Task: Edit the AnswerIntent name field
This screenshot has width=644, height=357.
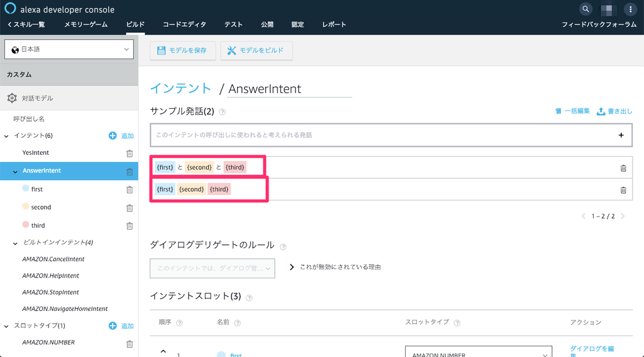Action: (x=289, y=89)
